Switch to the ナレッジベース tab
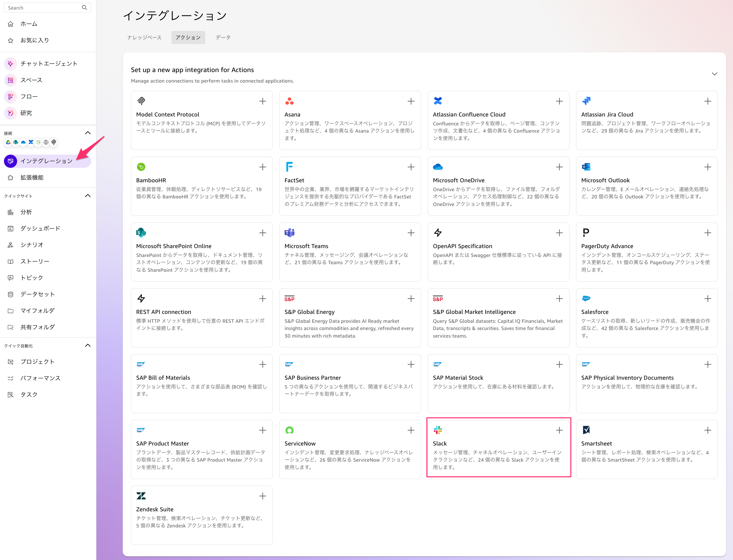The height and width of the screenshot is (560, 733). pyautogui.click(x=144, y=37)
